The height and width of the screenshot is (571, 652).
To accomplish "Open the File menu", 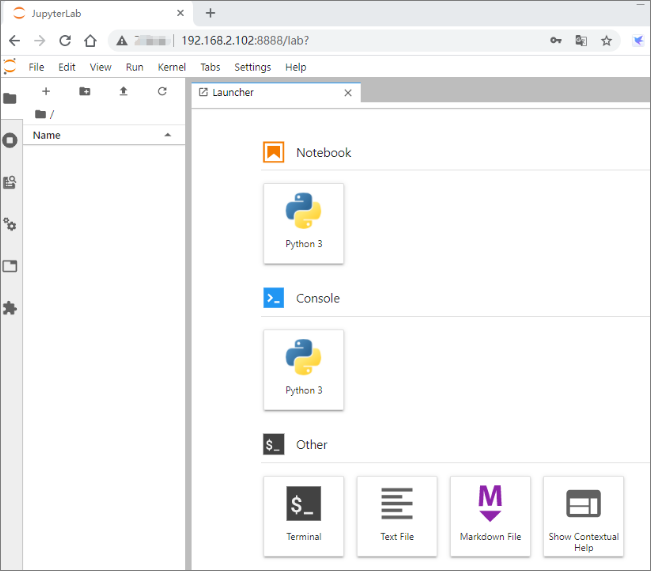I will [36, 67].
